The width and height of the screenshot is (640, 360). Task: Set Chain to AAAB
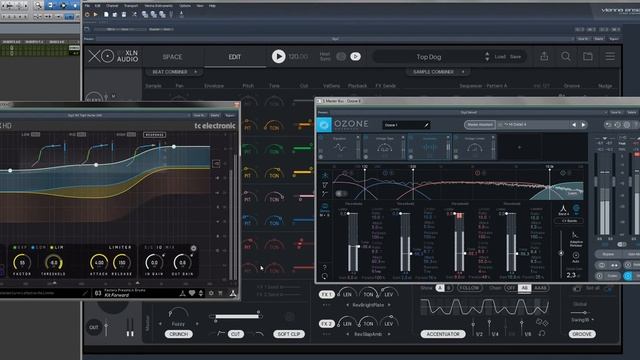point(540,288)
